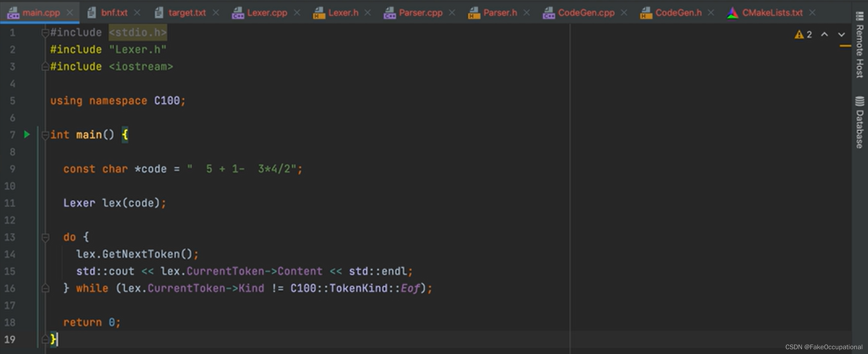Collapse the includes block at line 1
The height and width of the screenshot is (354, 868).
pyautogui.click(x=45, y=33)
